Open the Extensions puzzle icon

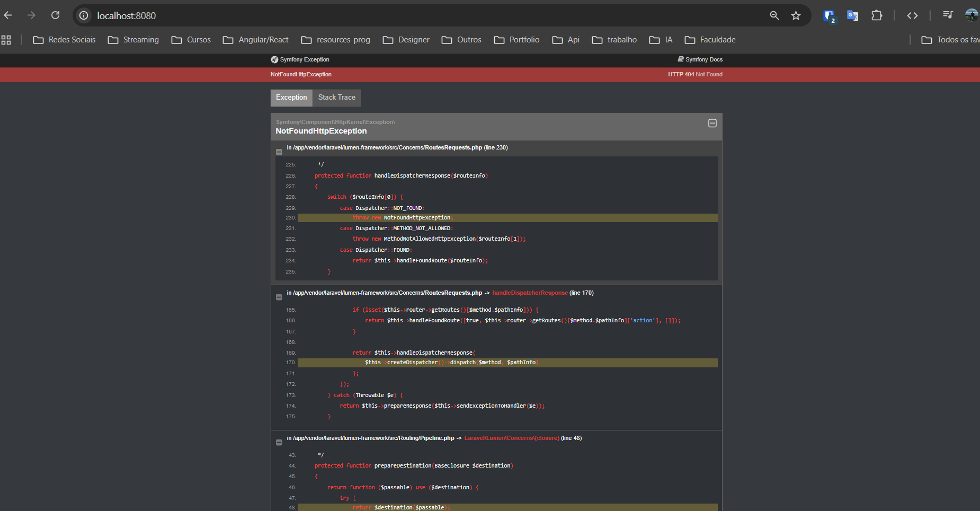point(877,15)
